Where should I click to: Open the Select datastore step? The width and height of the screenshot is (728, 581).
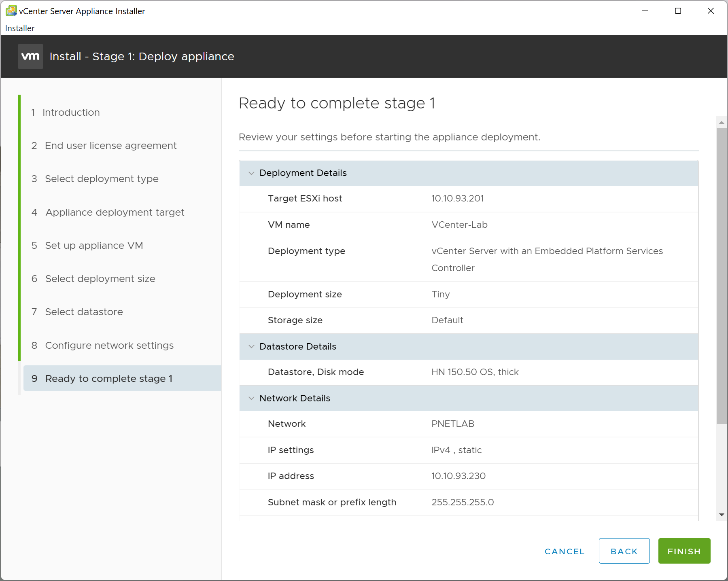point(84,312)
